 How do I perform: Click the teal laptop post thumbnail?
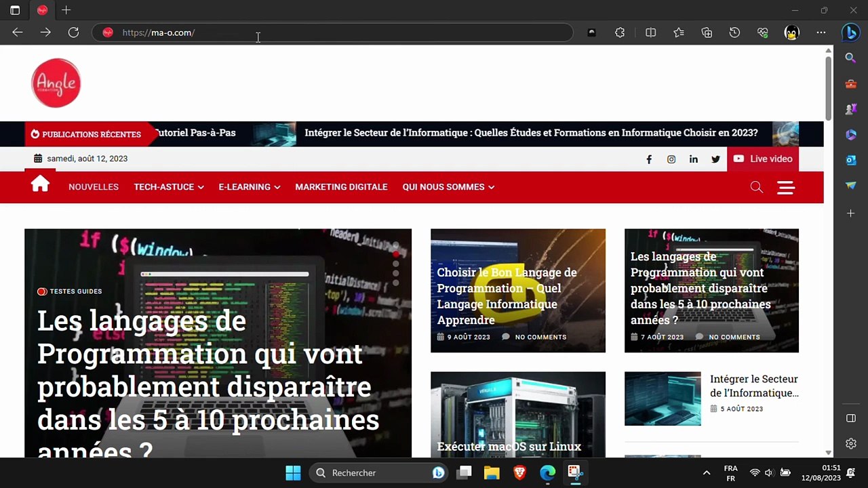click(x=663, y=399)
